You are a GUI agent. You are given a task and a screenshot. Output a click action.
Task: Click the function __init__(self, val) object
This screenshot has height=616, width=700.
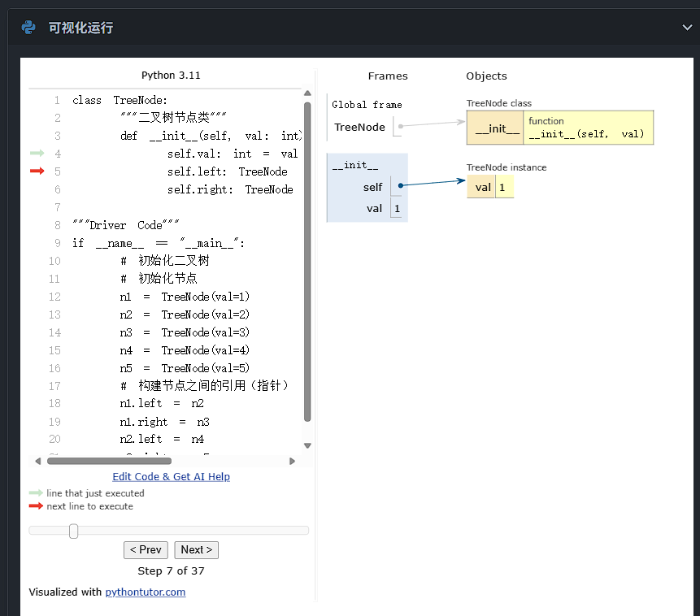click(x=588, y=128)
